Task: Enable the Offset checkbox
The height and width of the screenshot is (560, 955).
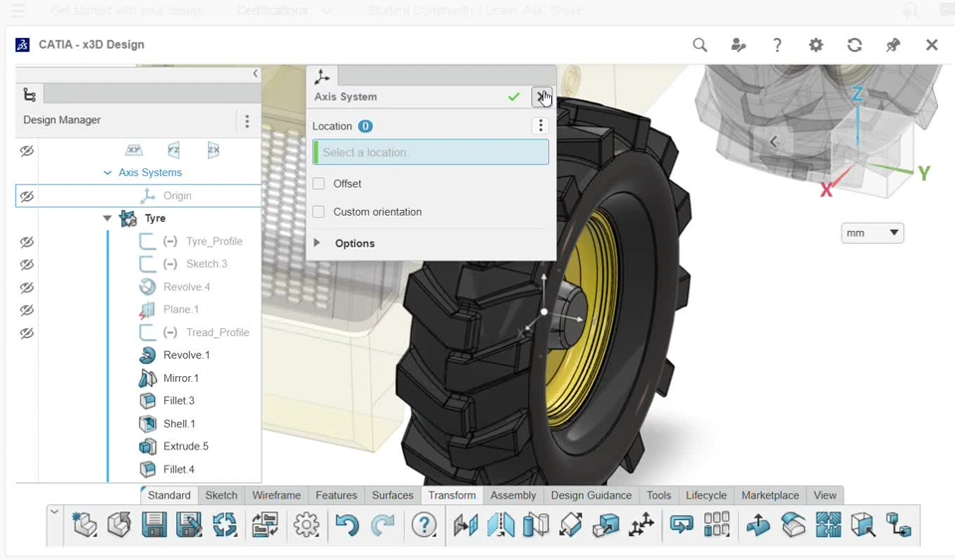Action: coord(318,184)
